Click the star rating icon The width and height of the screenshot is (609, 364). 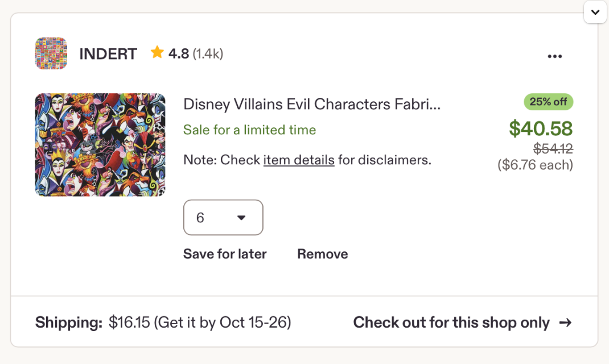157,52
